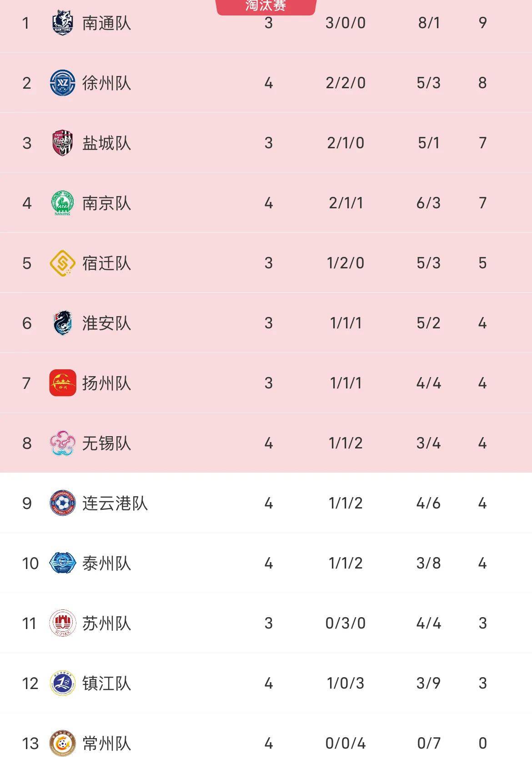The width and height of the screenshot is (532, 765).
Task: Select the 盐城队 deer crest icon
Action: pyautogui.click(x=62, y=143)
